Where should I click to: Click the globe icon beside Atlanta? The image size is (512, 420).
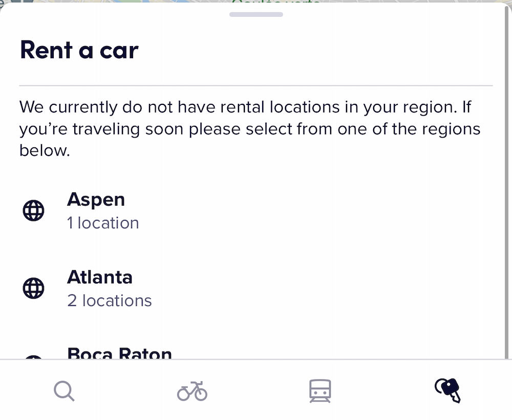33,288
